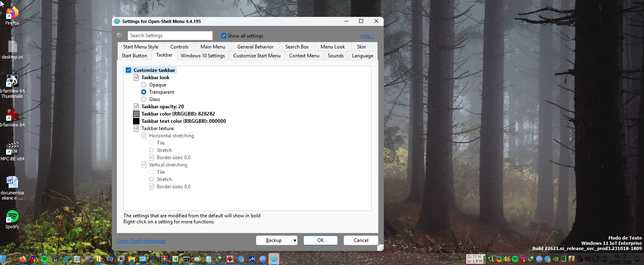This screenshot has width=644, height=265.
Task: Click the gray Taskbar color swatch
Action: (136, 114)
